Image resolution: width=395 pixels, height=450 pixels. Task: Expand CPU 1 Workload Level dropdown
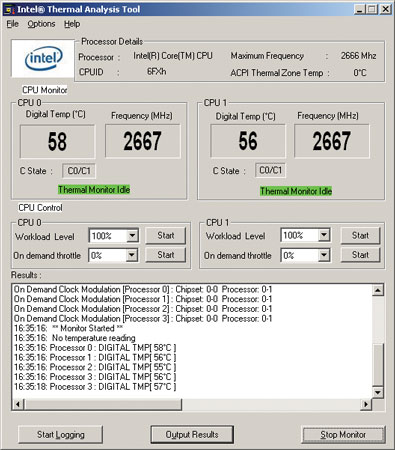pyautogui.click(x=324, y=235)
